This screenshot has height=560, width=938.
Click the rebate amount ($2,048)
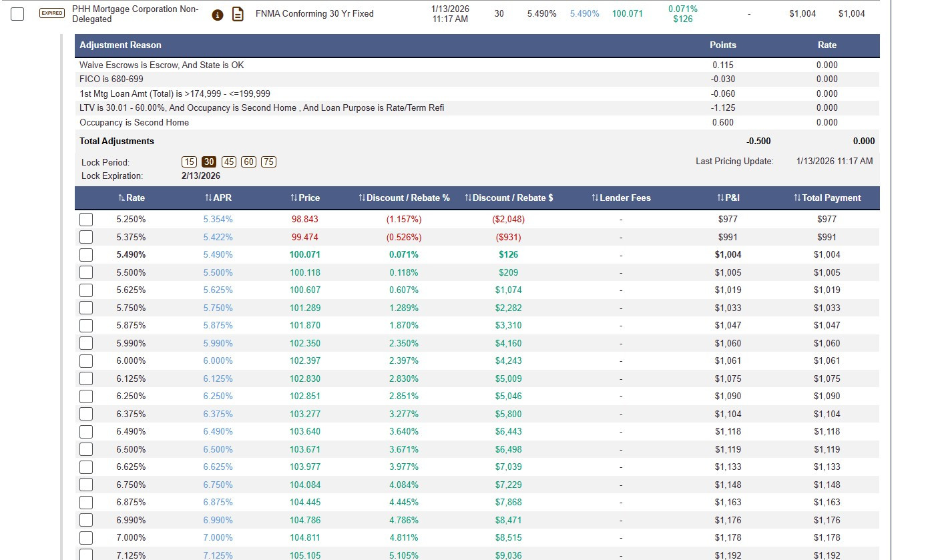(508, 219)
